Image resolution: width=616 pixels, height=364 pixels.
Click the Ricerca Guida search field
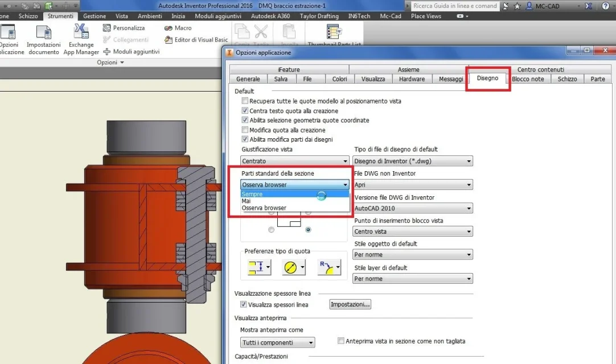[x=455, y=6]
